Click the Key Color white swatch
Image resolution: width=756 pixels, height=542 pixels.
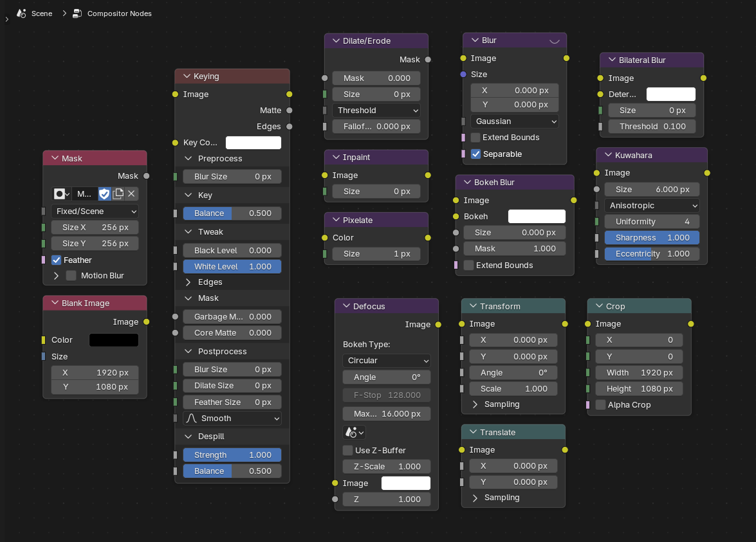254,143
